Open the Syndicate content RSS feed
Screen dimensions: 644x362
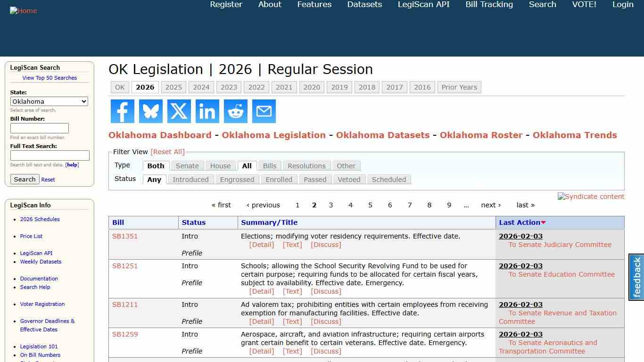591,197
